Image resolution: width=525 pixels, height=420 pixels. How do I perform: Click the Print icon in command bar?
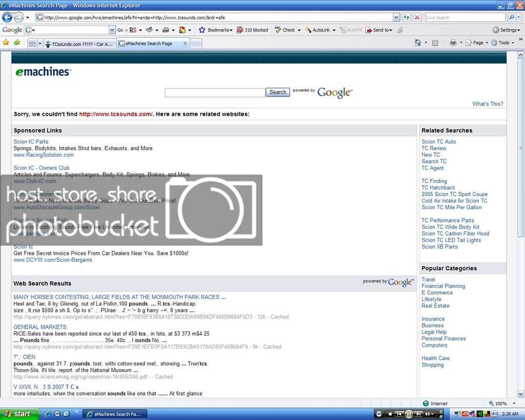click(453, 43)
